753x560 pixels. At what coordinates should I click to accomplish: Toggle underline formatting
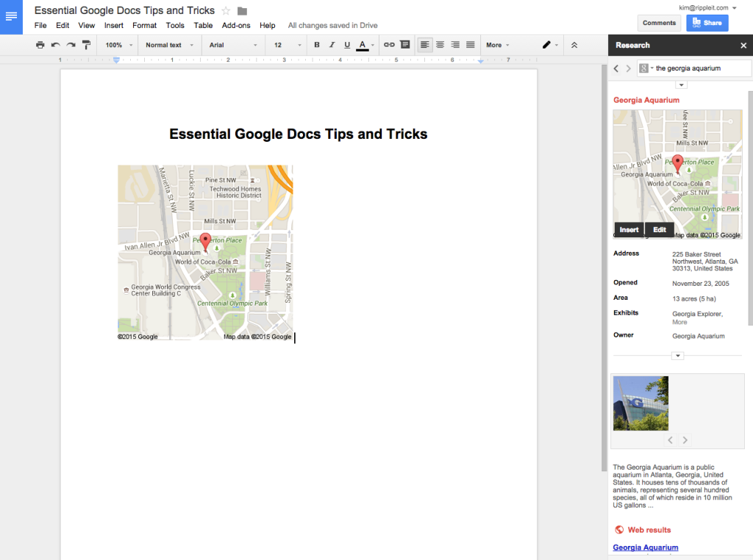[x=346, y=45]
